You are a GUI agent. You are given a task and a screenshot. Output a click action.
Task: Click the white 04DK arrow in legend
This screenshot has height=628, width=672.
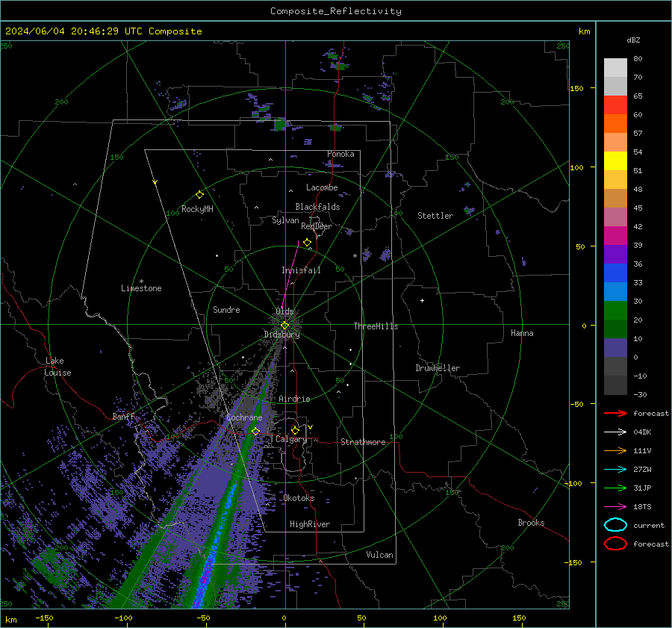click(615, 432)
